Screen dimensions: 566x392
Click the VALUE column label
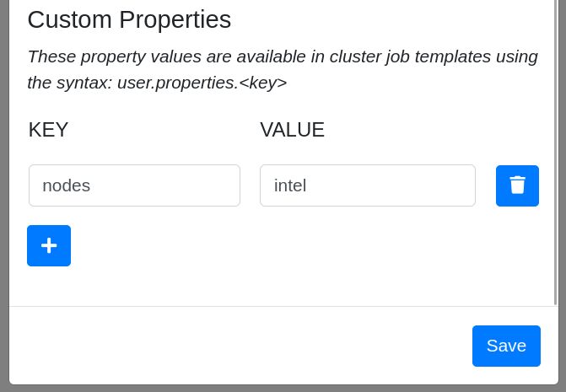tap(292, 130)
